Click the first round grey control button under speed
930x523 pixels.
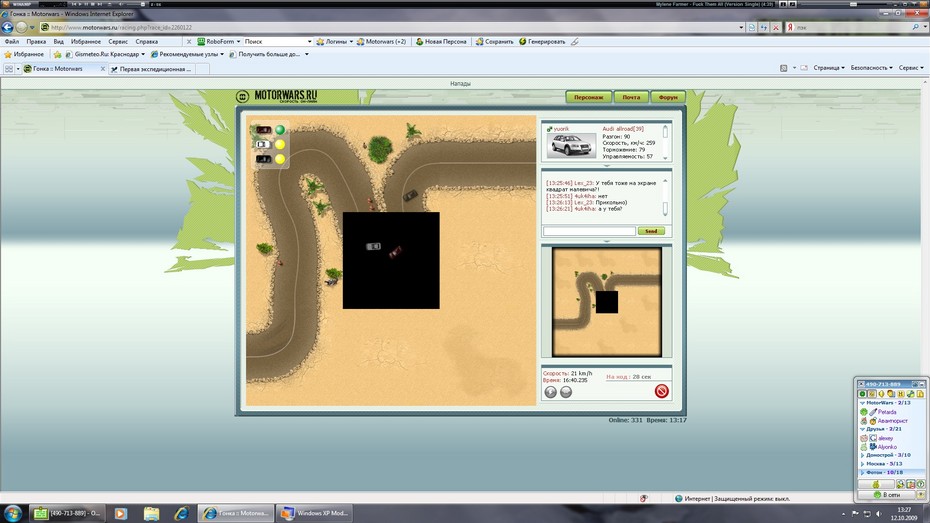click(x=550, y=392)
